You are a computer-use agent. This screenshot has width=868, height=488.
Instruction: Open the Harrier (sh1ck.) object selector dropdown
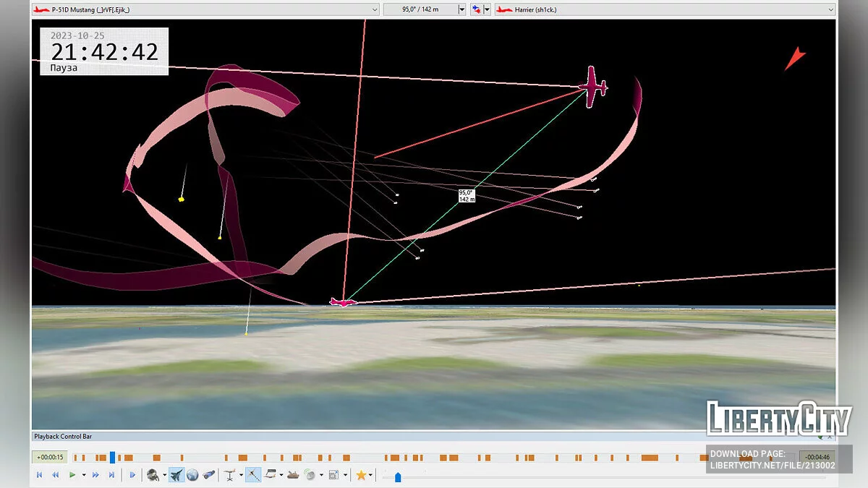tap(665, 9)
